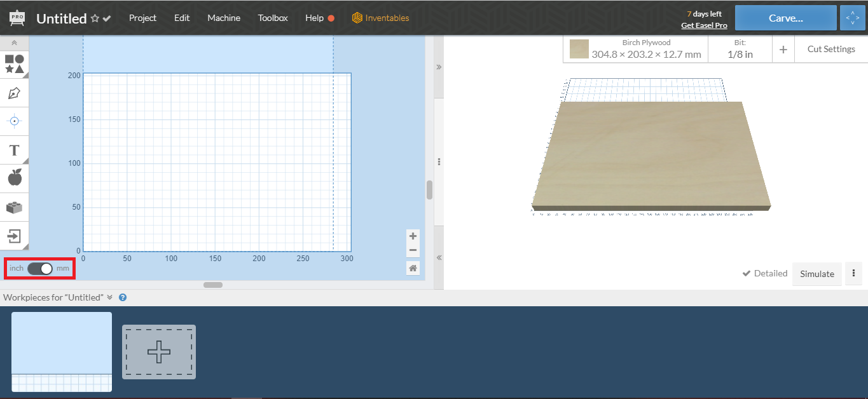Open the machine jog controls button
Viewport: 868px width, 399px height.
pyautogui.click(x=852, y=18)
